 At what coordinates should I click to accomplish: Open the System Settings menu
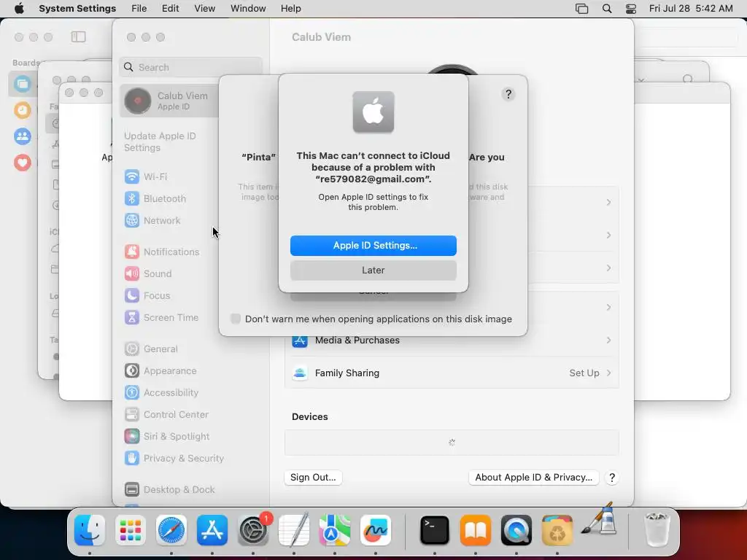tap(77, 9)
